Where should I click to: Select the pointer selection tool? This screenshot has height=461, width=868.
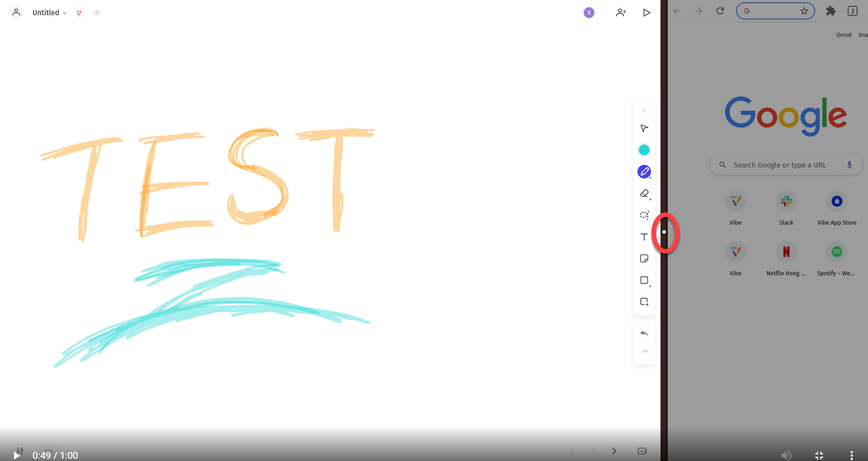pos(644,129)
